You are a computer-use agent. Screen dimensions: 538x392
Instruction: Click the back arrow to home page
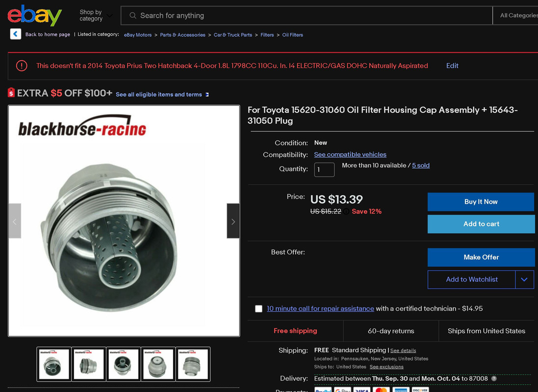click(x=15, y=34)
